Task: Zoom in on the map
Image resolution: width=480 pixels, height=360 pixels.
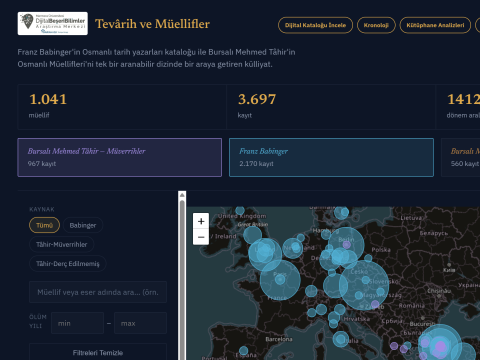Action: coord(201,221)
